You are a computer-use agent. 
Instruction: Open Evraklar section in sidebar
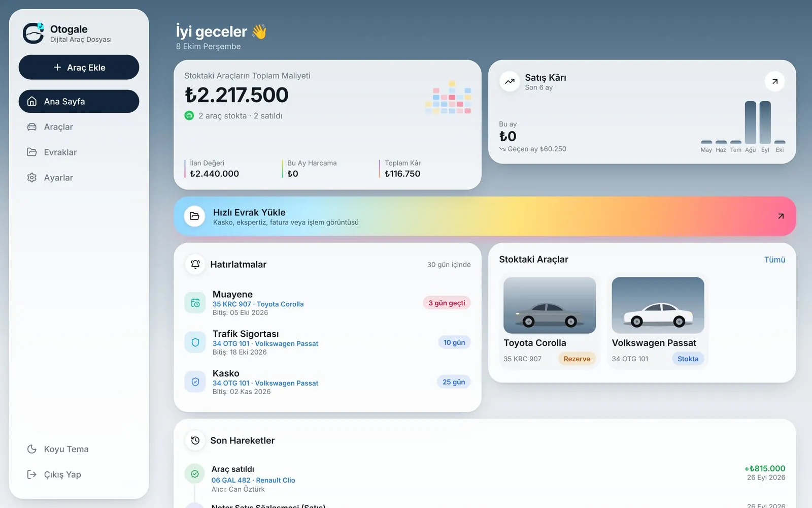[79, 152]
